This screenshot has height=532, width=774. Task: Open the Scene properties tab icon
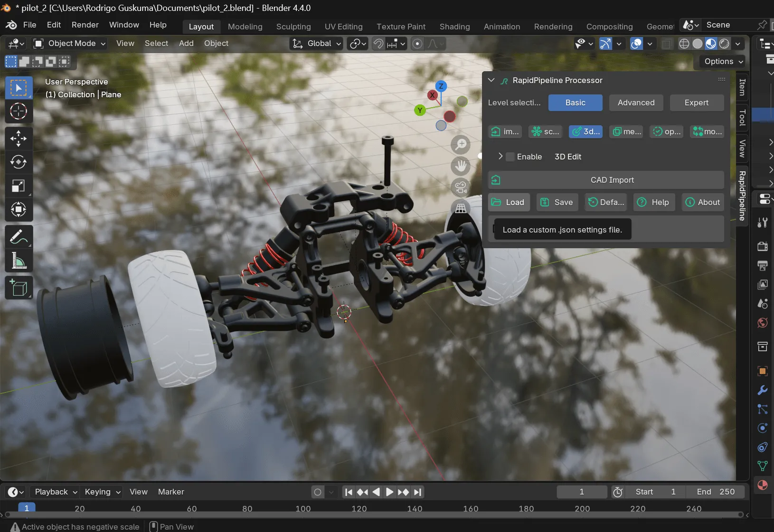click(x=763, y=303)
